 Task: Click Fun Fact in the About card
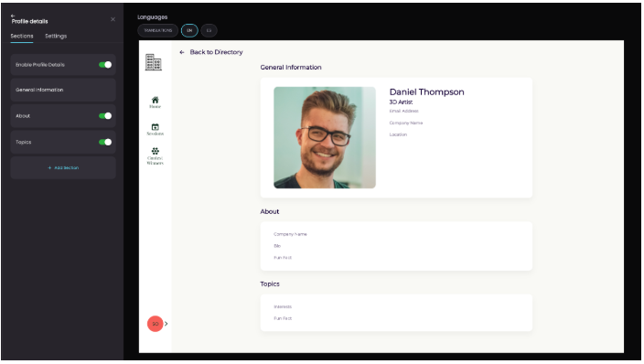(283, 258)
